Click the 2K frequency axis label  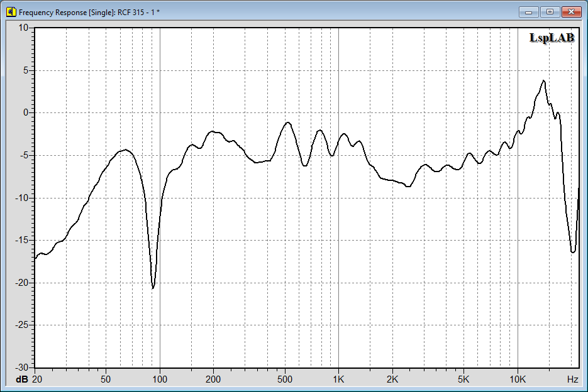pos(392,379)
